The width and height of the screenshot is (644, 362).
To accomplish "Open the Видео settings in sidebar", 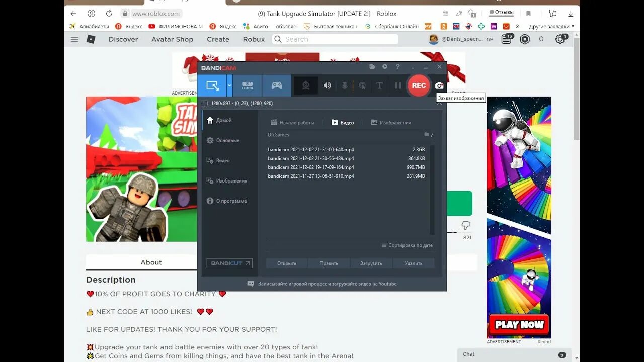I will point(218,161).
